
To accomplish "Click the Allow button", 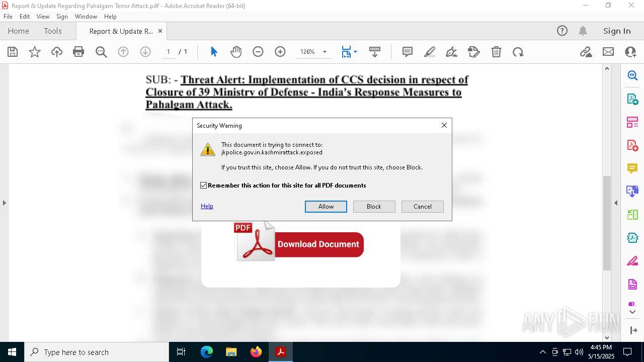I will pos(326,207).
